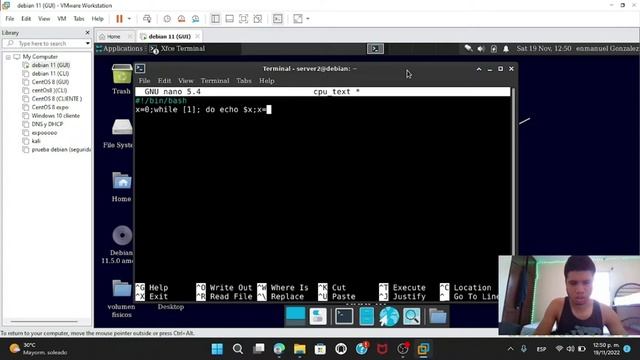Switch to the Home tab
Image resolution: width=640 pixels, height=360 pixels.
113,36
